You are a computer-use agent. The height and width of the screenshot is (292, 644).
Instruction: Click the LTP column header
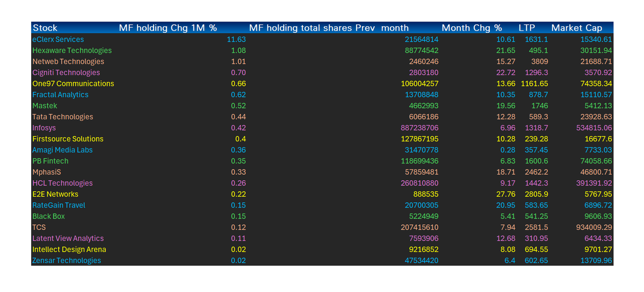point(527,28)
